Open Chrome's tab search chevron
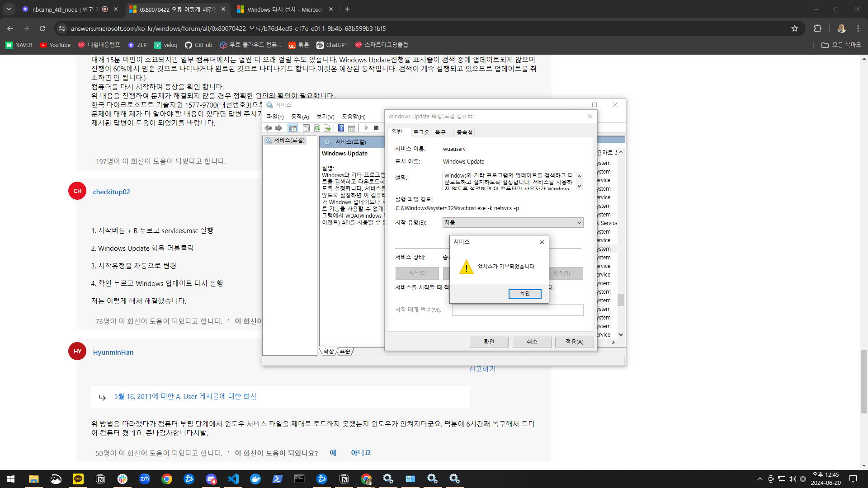 tap(9, 9)
